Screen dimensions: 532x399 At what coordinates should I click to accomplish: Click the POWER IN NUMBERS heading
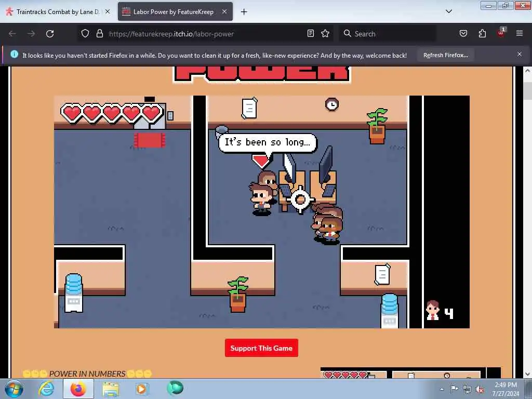point(87,374)
